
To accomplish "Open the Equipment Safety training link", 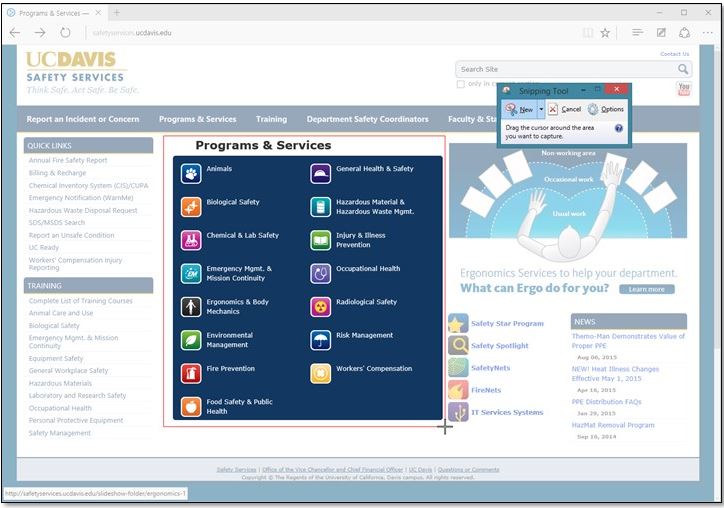I will coord(56,358).
